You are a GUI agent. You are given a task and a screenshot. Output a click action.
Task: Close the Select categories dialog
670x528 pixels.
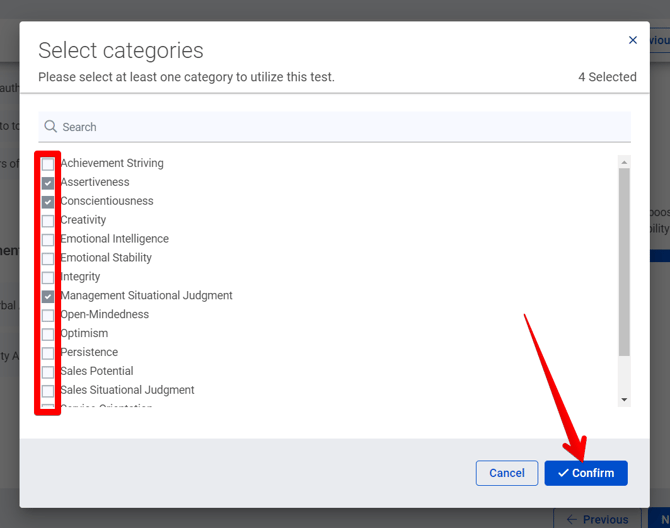[x=632, y=41]
